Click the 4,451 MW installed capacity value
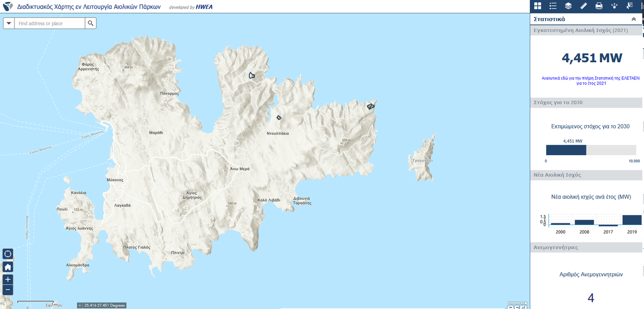 [x=592, y=58]
